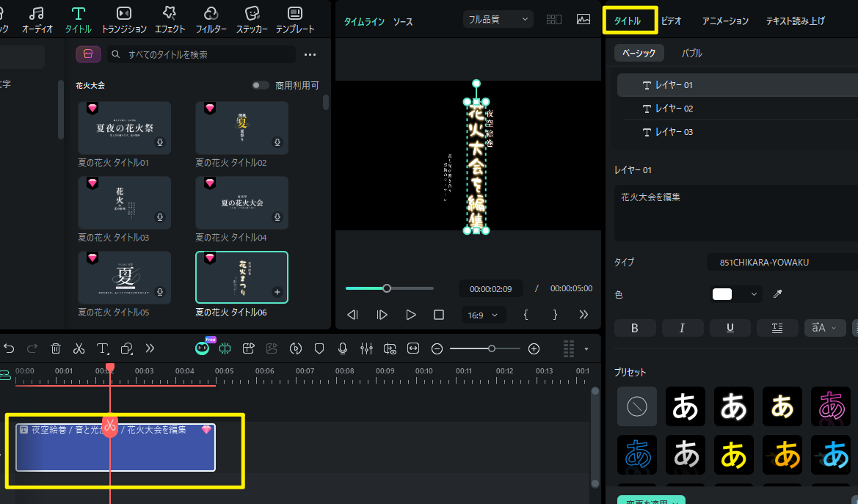Download 夏の花火 タイトル02 title
The height and width of the screenshot is (504, 858).
tap(277, 142)
